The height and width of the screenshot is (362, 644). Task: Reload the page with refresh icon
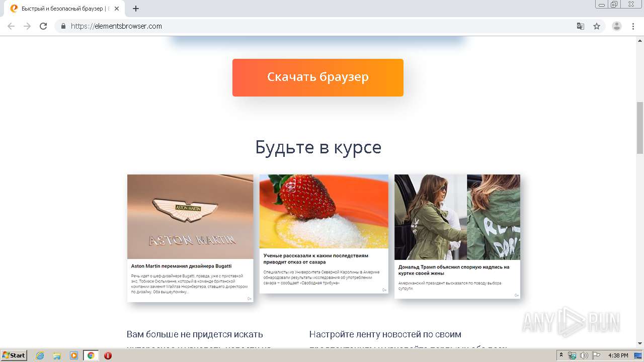point(43,26)
